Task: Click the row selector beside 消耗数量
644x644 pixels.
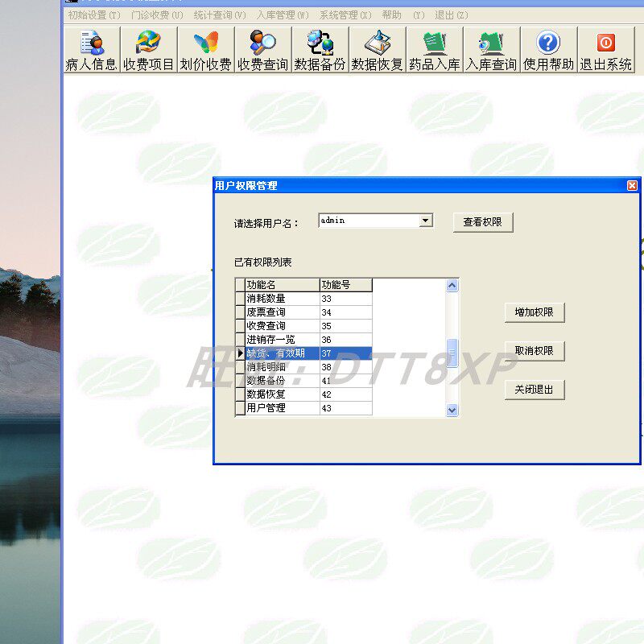Action: click(240, 299)
